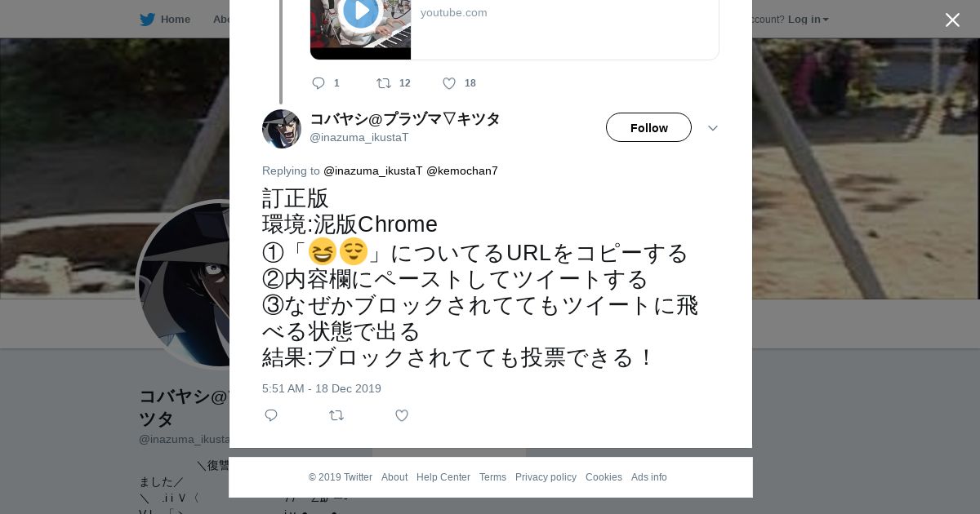Image resolution: width=980 pixels, height=514 pixels.
Task: Reply to the parent tweet
Action: 318,83
